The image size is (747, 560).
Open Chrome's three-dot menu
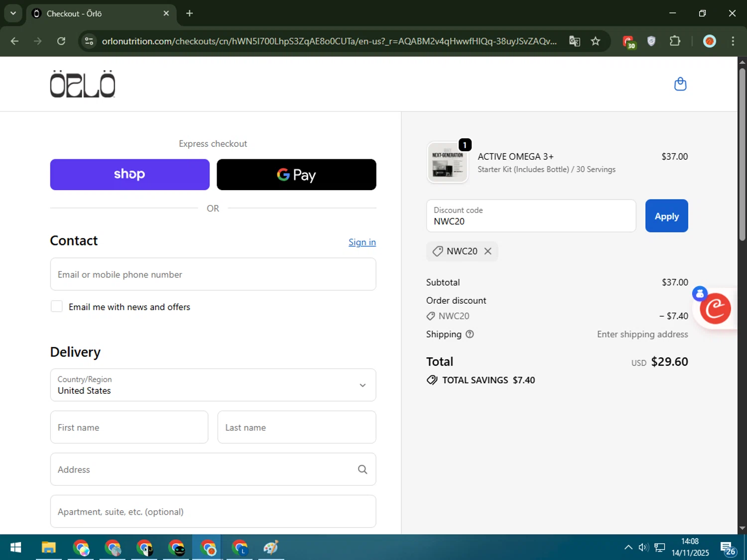[733, 41]
